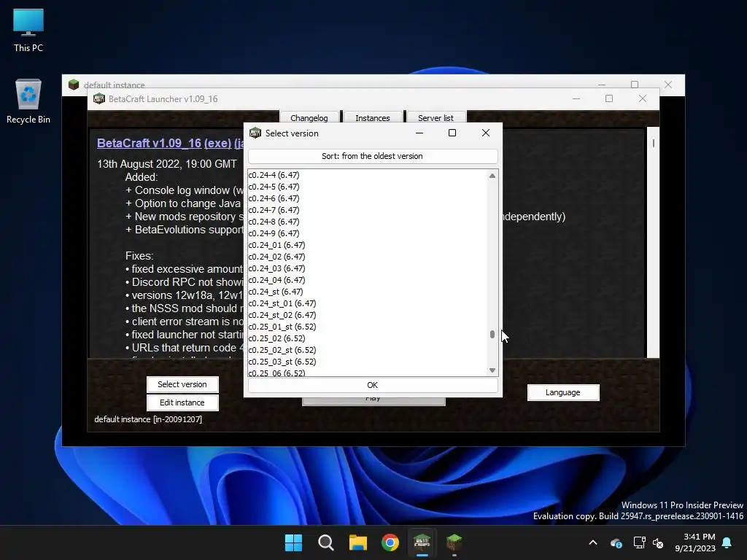The height and width of the screenshot is (560, 747).
Task: Open Windows Start menu
Action: [x=293, y=542]
